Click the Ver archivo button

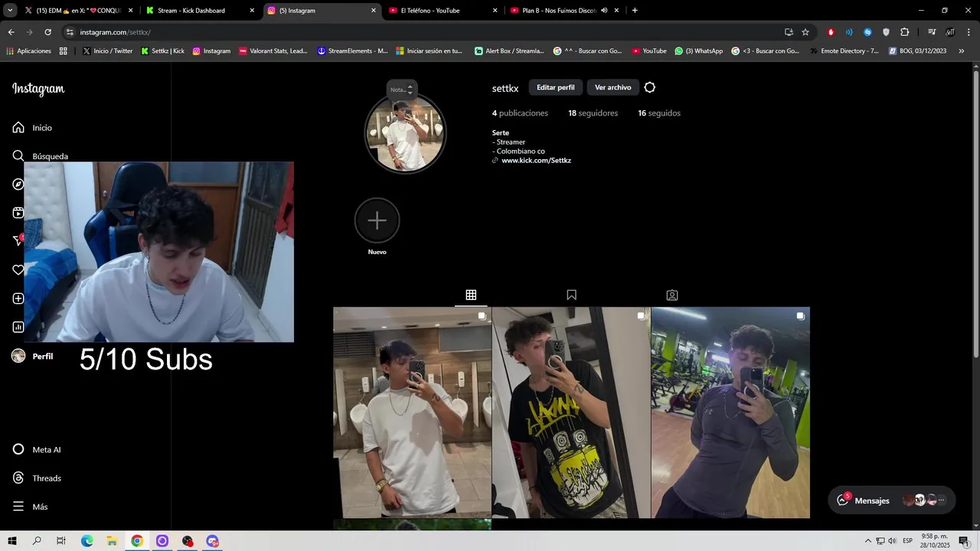tap(613, 87)
